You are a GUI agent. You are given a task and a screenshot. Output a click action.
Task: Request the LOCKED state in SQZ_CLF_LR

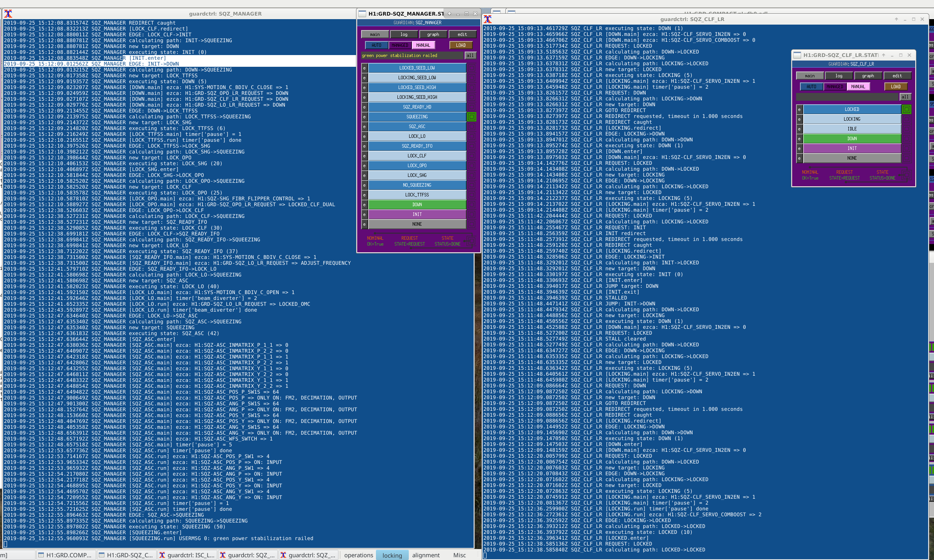click(x=852, y=109)
